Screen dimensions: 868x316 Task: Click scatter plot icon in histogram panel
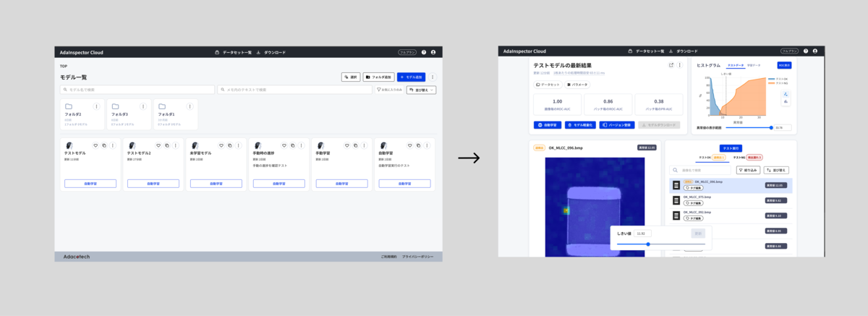pos(786,93)
